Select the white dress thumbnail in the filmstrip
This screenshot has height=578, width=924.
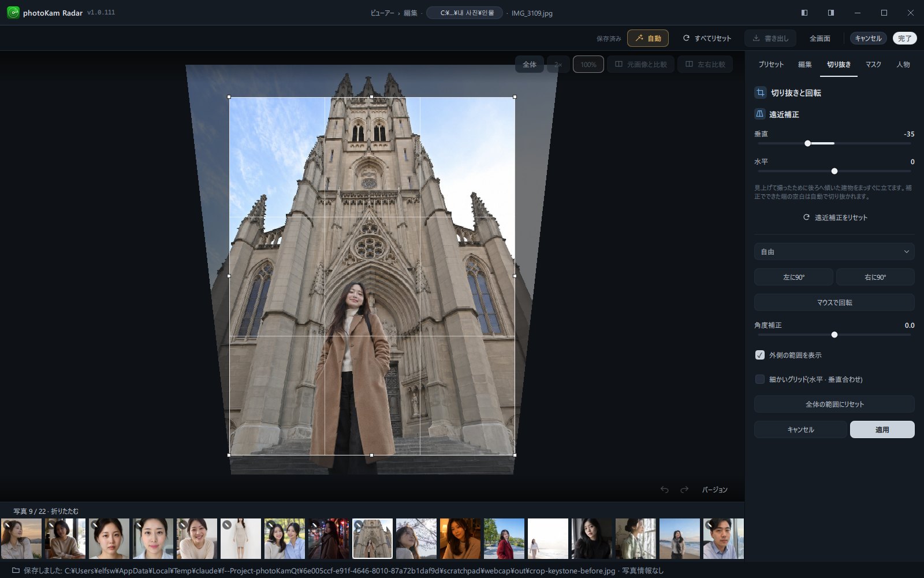coord(241,539)
